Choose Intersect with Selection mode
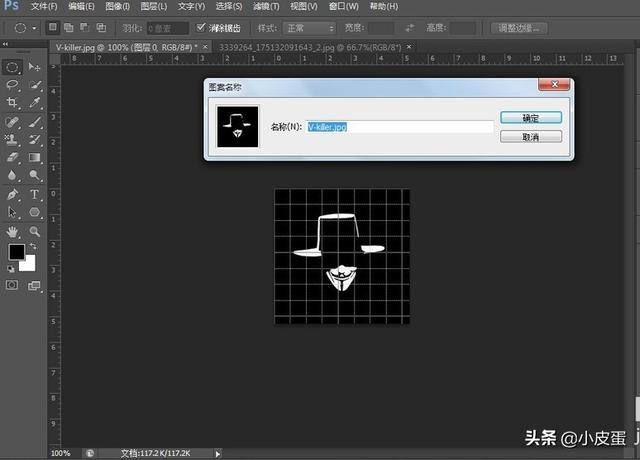 click(x=101, y=27)
